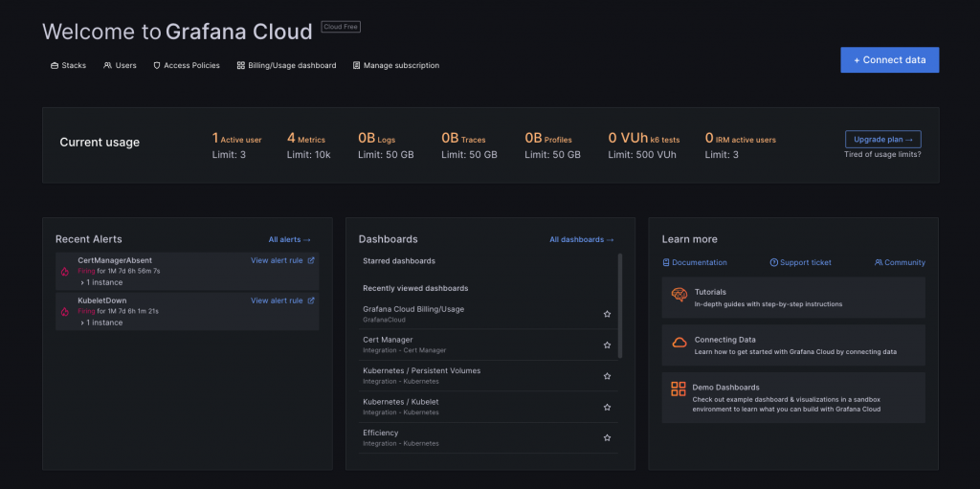The width and height of the screenshot is (980, 489).
Task: Open the Stacks menu item
Action: pos(69,66)
